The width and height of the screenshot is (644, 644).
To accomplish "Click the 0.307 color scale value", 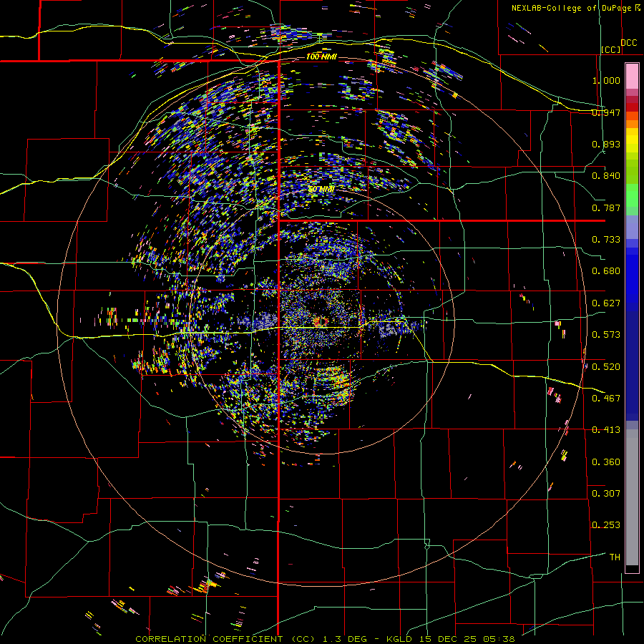I will (606, 494).
